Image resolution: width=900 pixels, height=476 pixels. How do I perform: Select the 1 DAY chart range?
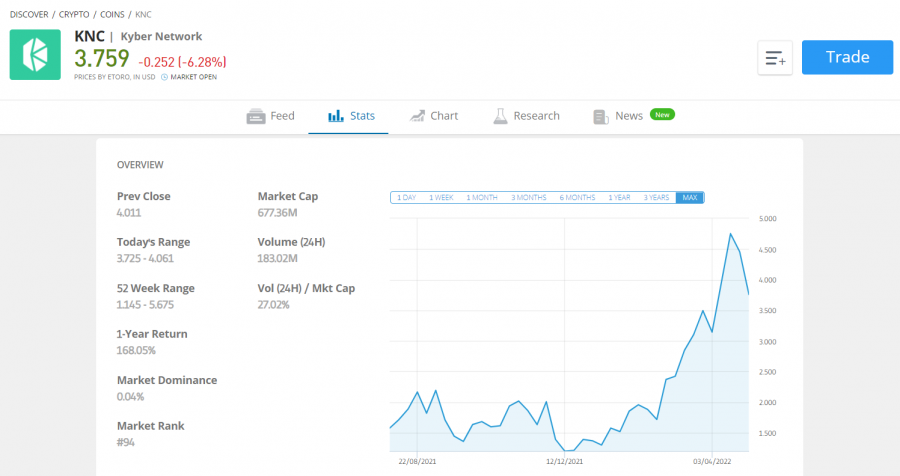click(x=406, y=198)
